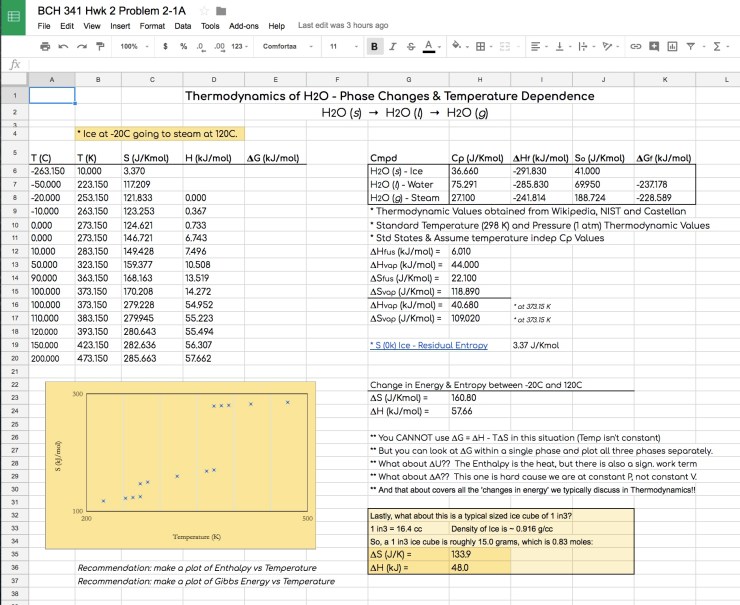This screenshot has height=605, width=740.
Task: Toggle strikethrough formatting
Action: tap(411, 46)
